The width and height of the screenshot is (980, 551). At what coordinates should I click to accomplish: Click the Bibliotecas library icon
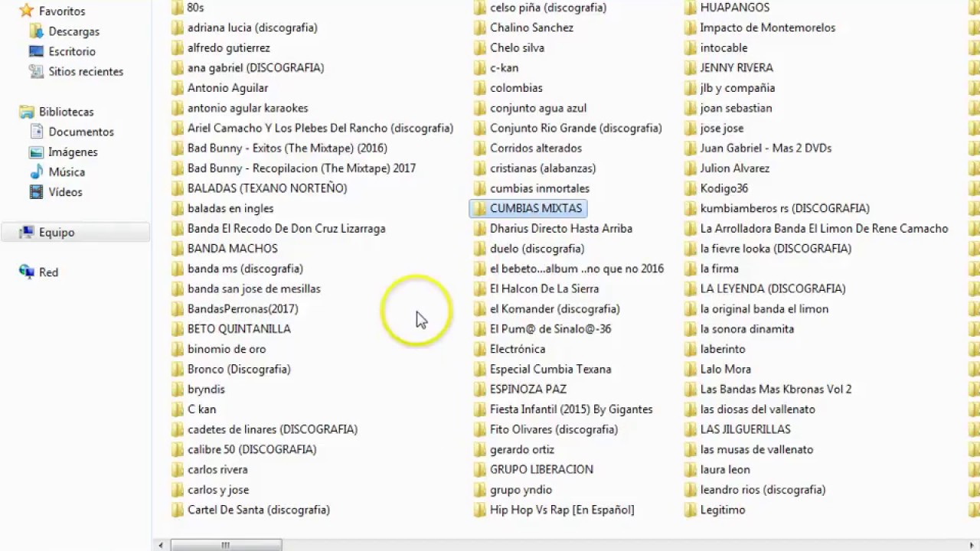pos(26,112)
